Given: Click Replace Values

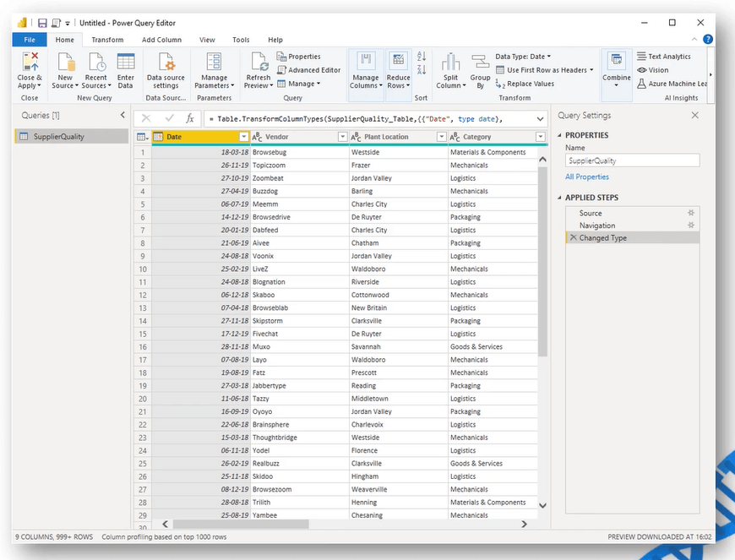Looking at the screenshot, I should point(525,84).
